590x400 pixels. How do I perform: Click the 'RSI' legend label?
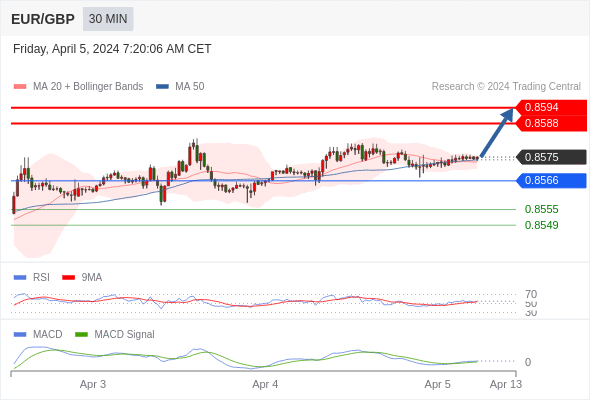click(41, 278)
